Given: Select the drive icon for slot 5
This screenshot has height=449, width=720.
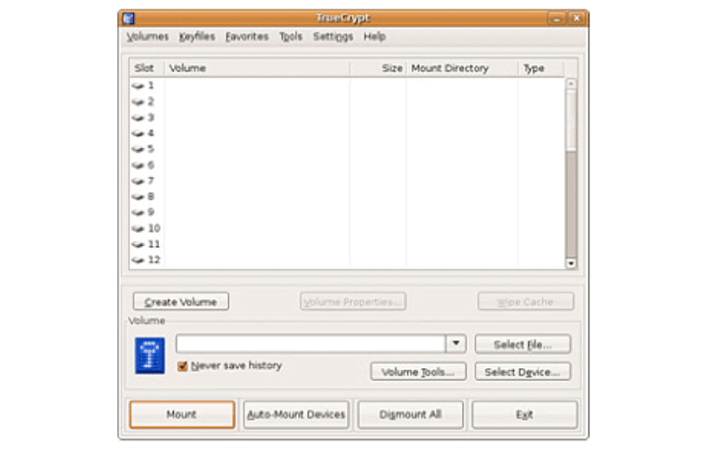Looking at the screenshot, I should click(x=138, y=149).
